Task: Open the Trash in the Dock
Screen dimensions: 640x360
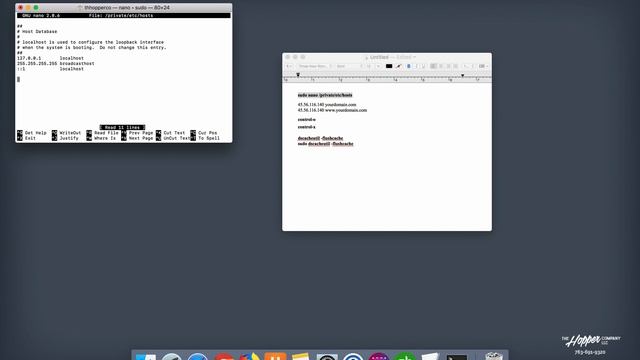Action: tap(494, 357)
